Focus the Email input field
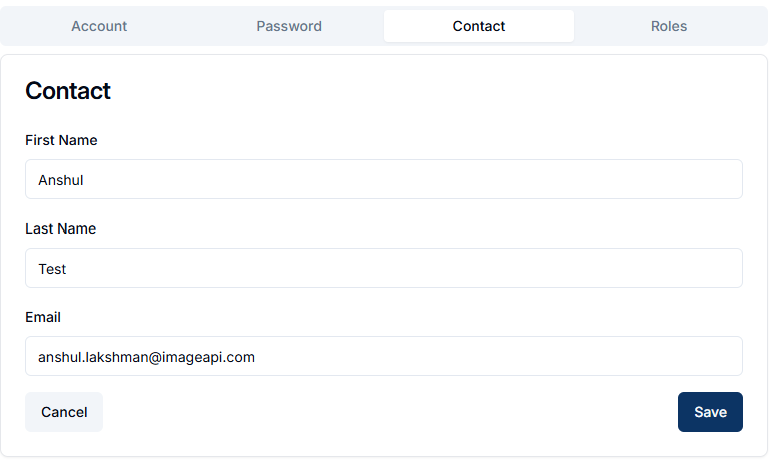The image size is (772, 460). coord(384,356)
